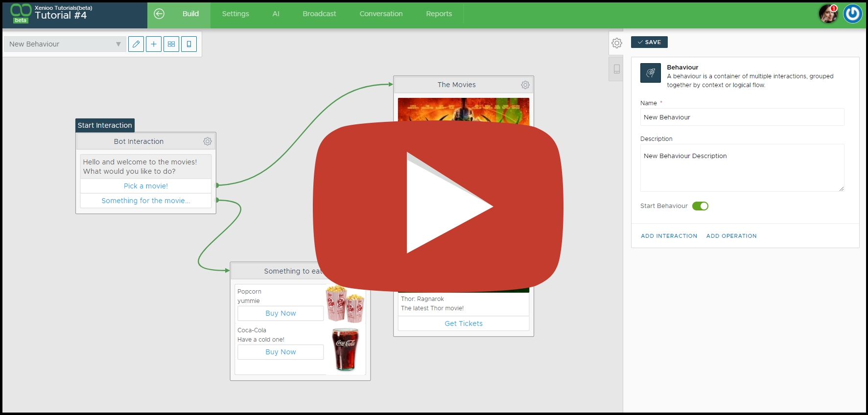Open the Bot Interaction gear settings

pos(208,141)
